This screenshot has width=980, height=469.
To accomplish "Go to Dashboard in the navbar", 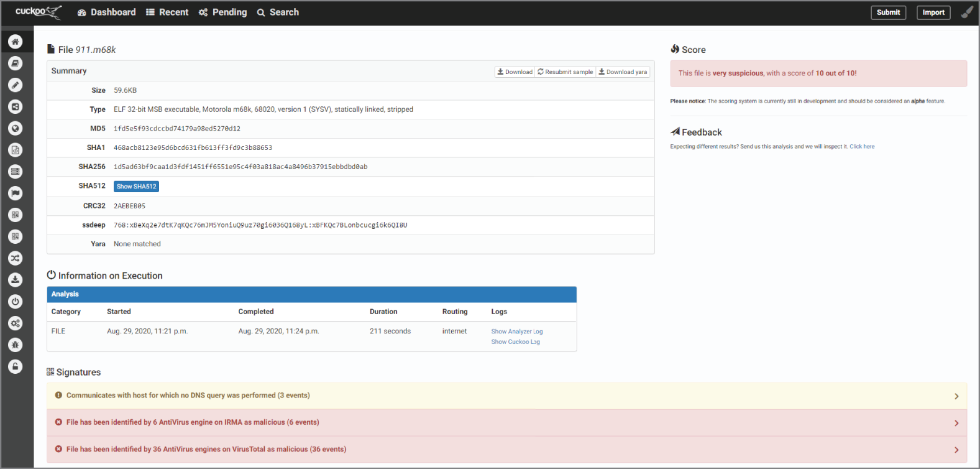I will [x=106, y=12].
